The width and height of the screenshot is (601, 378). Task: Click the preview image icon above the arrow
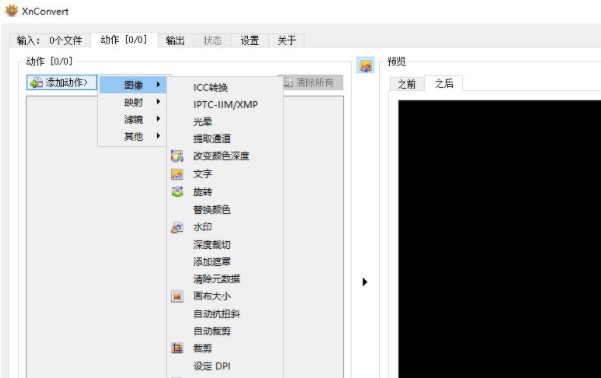(x=365, y=65)
